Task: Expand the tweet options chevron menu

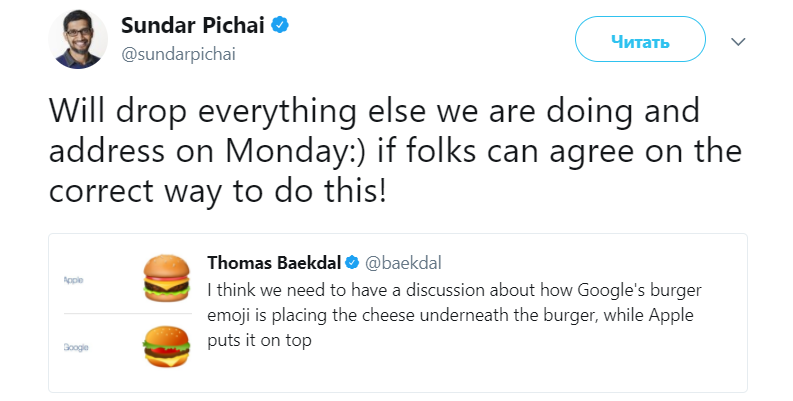Action: pos(739,42)
